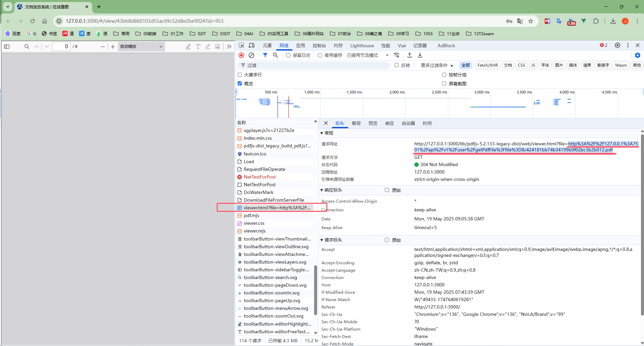Toggle raw view of response headers
This screenshot has width=644, height=346.
tap(387, 190)
